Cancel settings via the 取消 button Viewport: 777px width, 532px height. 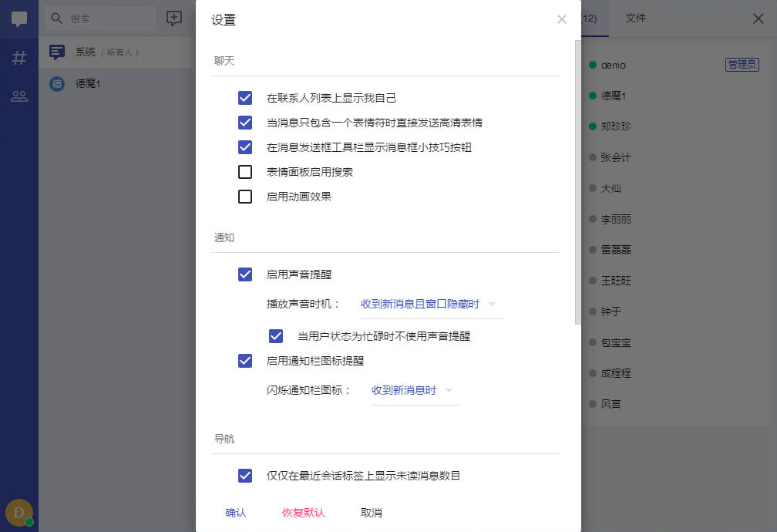click(x=369, y=512)
